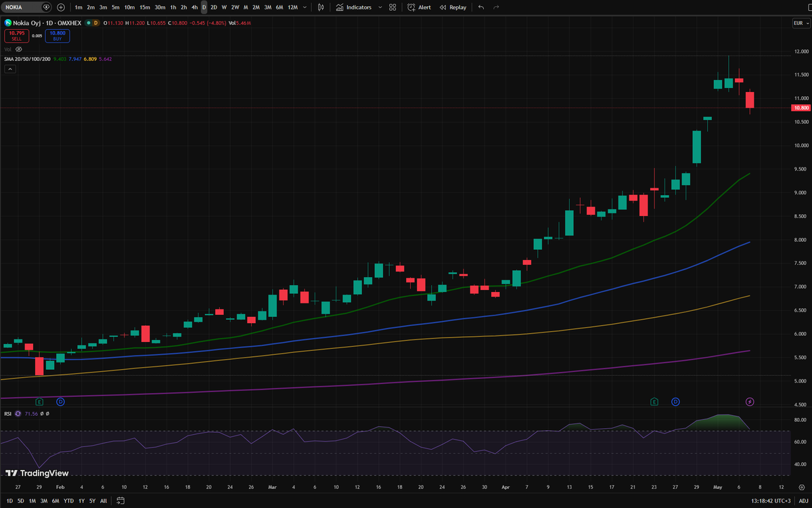
Task: Start bar Replay mode
Action: click(x=453, y=7)
